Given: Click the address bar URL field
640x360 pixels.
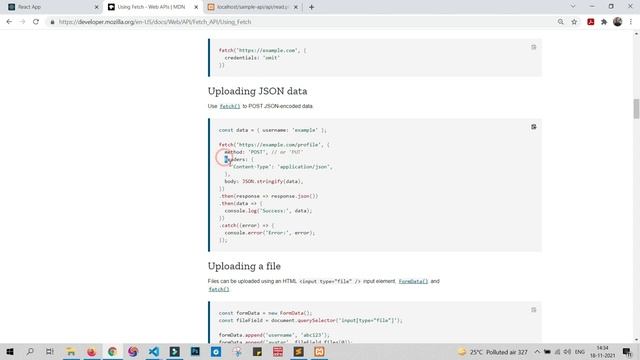Looking at the screenshot, I should coord(302,22).
